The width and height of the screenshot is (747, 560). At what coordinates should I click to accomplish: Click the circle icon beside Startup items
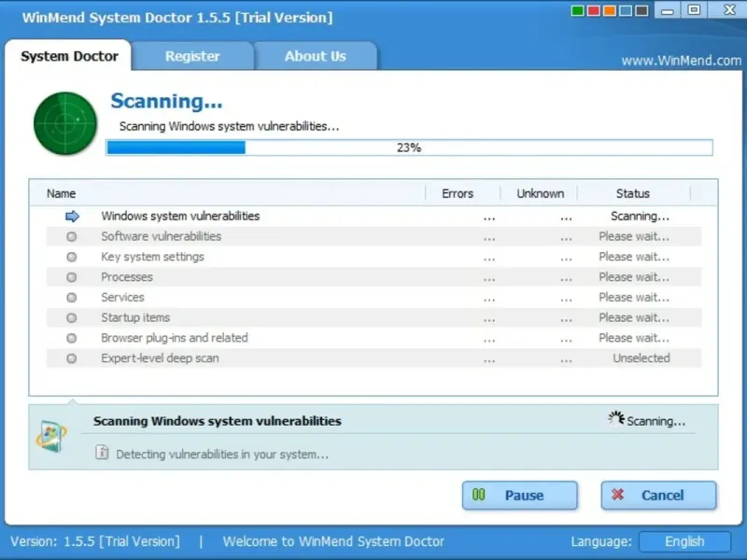72,317
